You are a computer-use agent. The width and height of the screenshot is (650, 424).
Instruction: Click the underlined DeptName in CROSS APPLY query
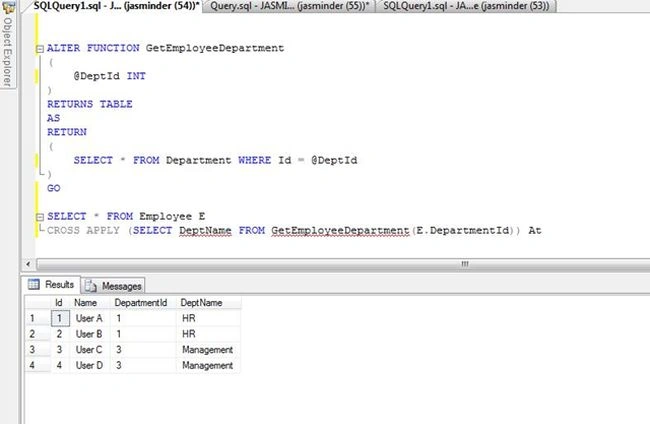[x=205, y=230]
